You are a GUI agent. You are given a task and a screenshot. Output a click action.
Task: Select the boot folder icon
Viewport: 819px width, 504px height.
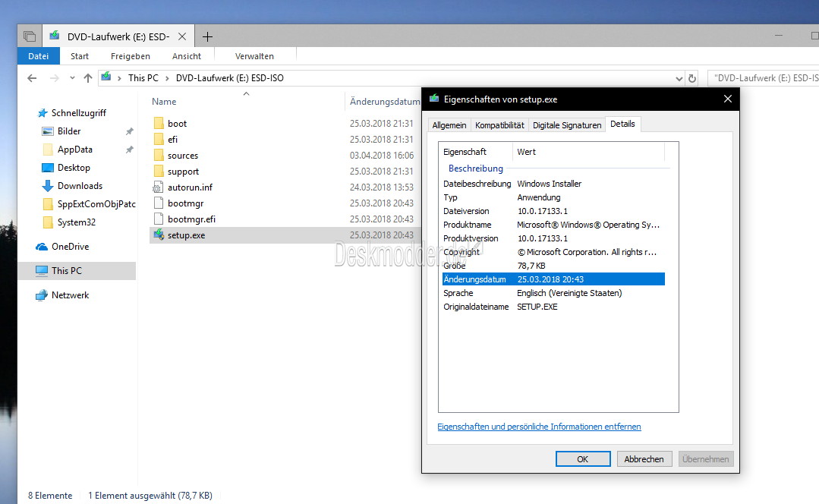[x=159, y=123]
